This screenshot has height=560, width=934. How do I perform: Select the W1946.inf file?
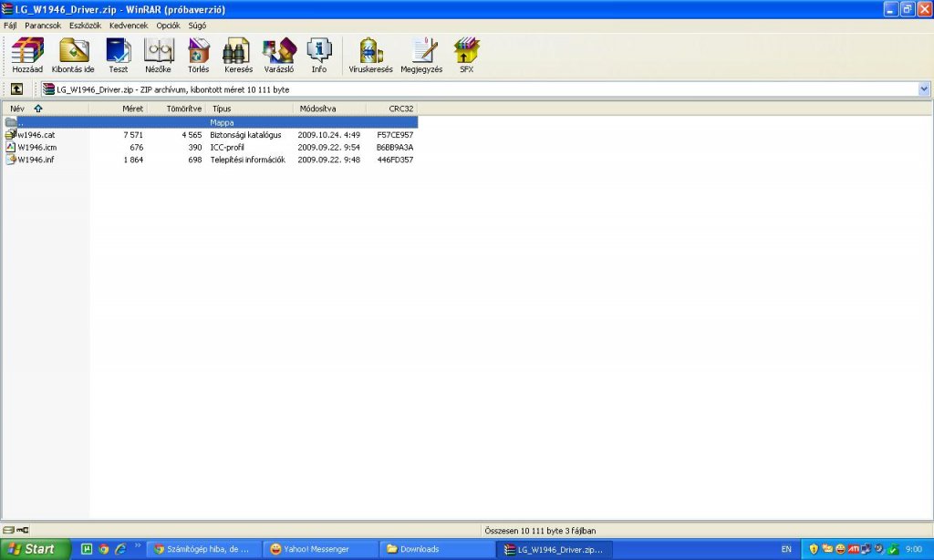coord(30,160)
